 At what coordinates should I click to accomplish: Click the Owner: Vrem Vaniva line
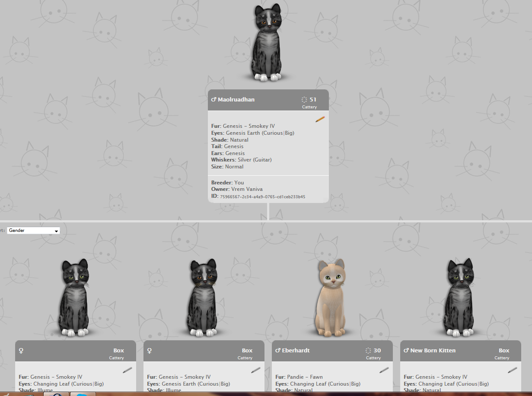237,189
